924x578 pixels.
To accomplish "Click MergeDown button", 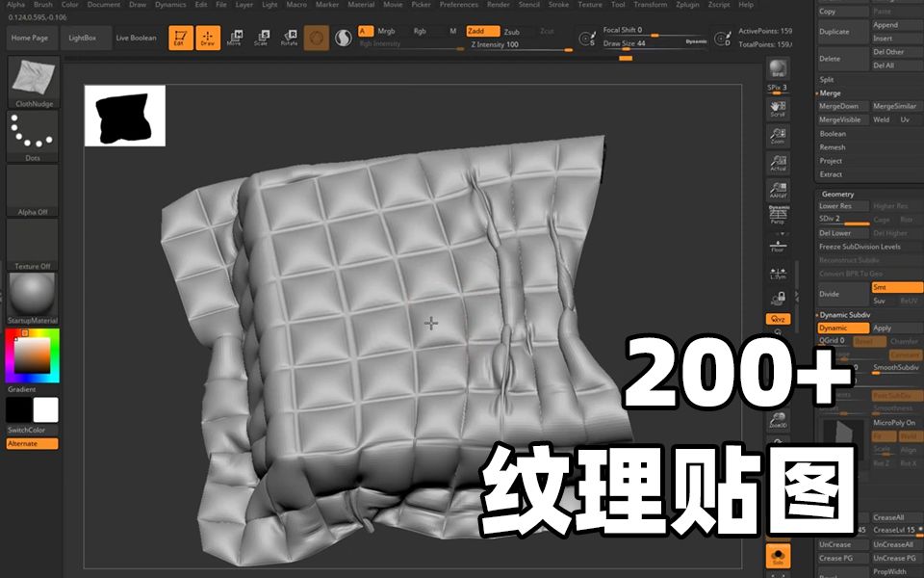I will (843, 106).
